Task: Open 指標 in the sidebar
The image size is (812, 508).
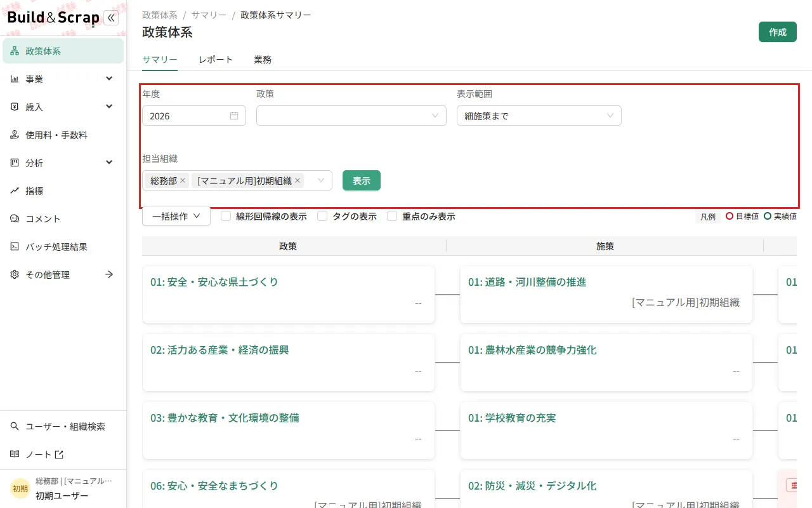Action: tap(63, 191)
